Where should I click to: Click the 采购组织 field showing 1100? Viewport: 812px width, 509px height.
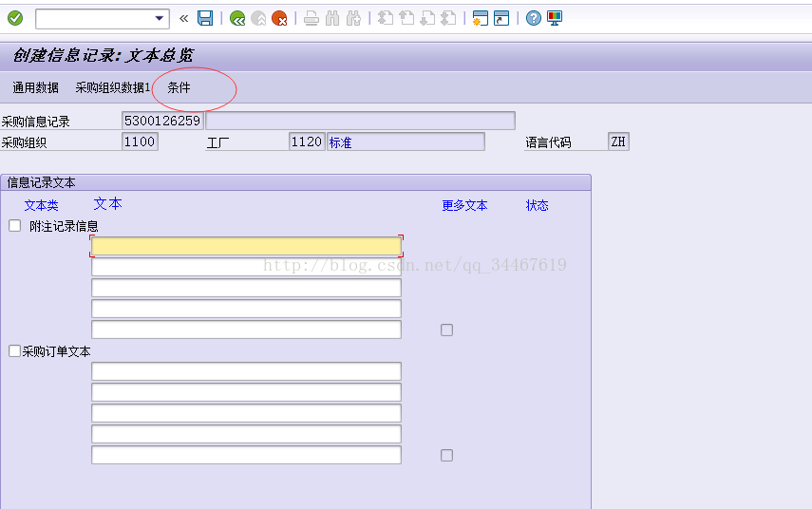coord(140,141)
